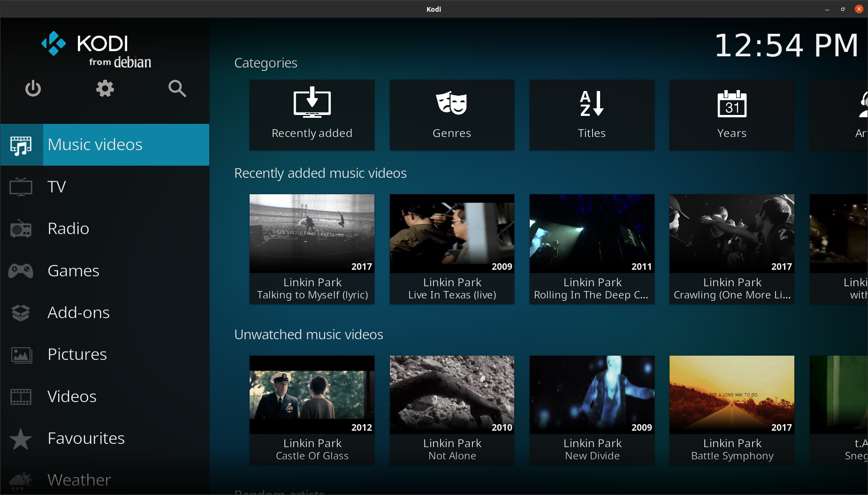Click the Recently added download icon
Screen dimensions: 868x495
point(312,102)
